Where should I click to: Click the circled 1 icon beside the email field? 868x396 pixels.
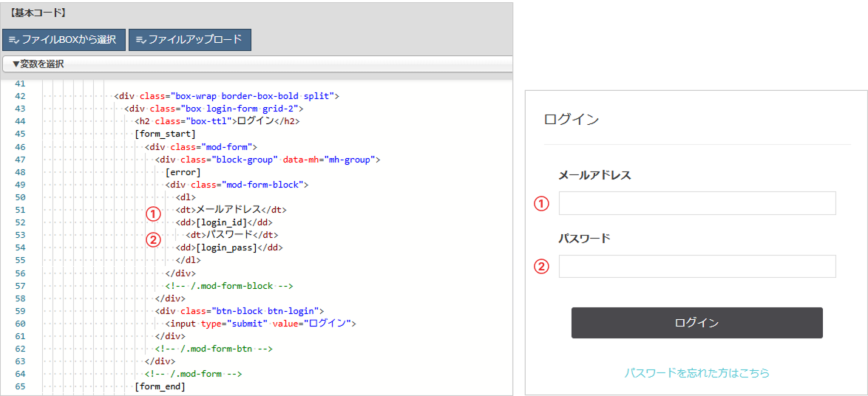tap(542, 204)
